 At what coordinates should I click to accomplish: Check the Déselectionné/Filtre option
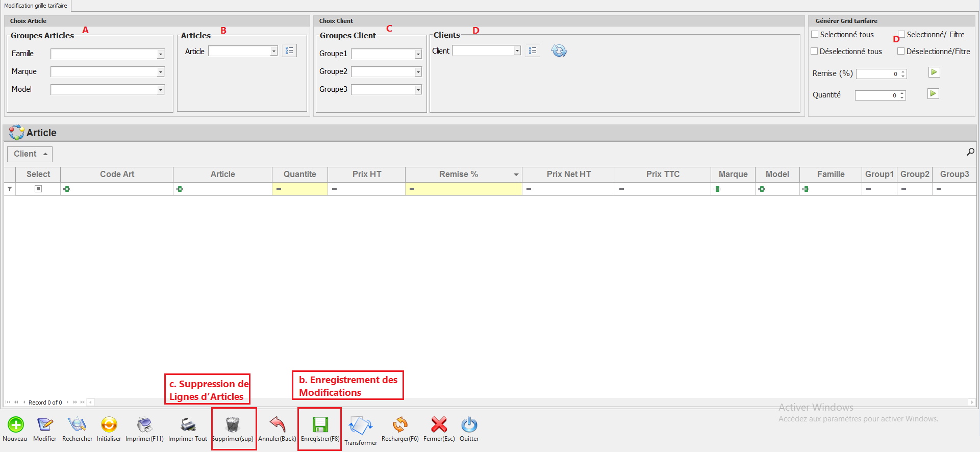[901, 52]
